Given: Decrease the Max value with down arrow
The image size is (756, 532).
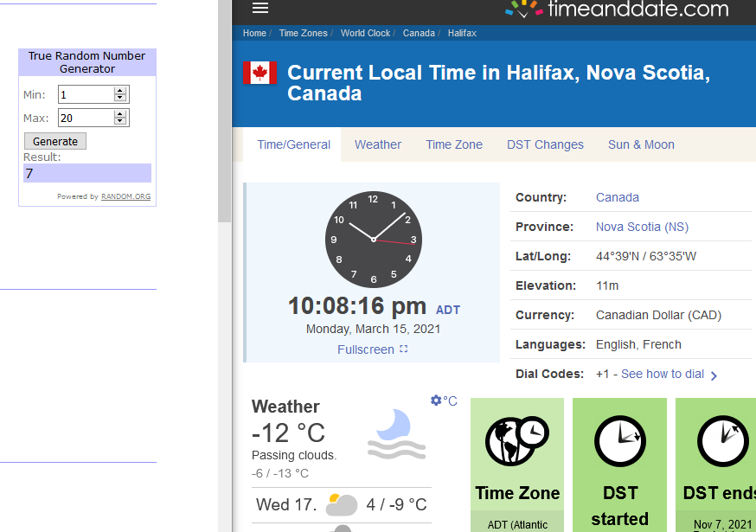Looking at the screenshot, I should [x=120, y=121].
